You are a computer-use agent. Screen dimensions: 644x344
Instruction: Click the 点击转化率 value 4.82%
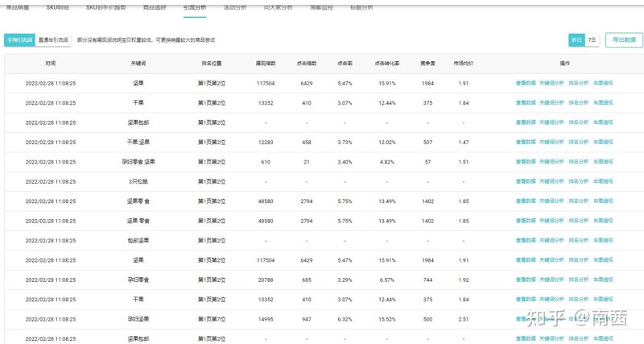coord(387,162)
